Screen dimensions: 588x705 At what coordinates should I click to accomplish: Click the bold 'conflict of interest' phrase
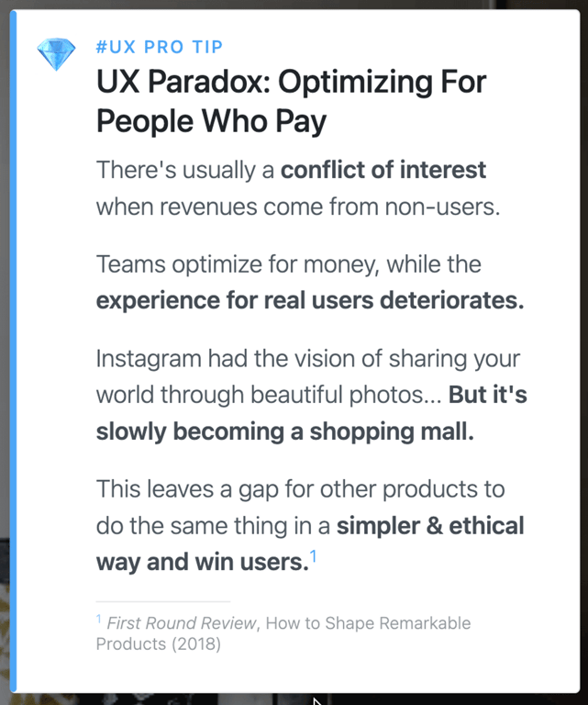(x=383, y=170)
